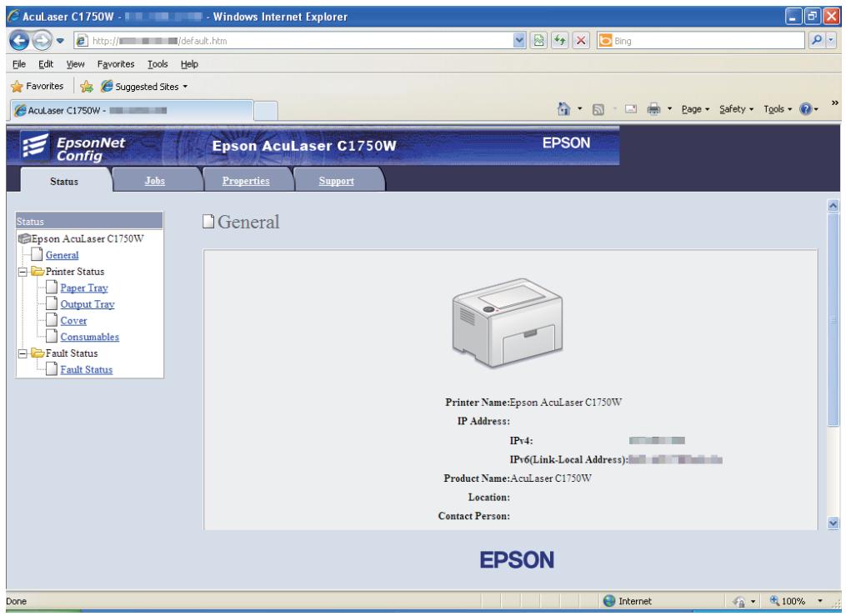846x616 pixels.
Task: Open a new blank browser tab
Action: pyautogui.click(x=265, y=111)
